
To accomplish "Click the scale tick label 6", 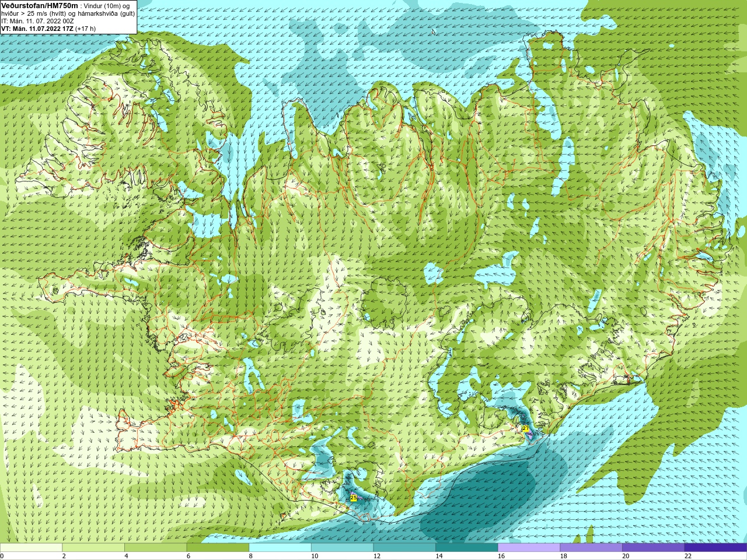I will click(189, 556).
